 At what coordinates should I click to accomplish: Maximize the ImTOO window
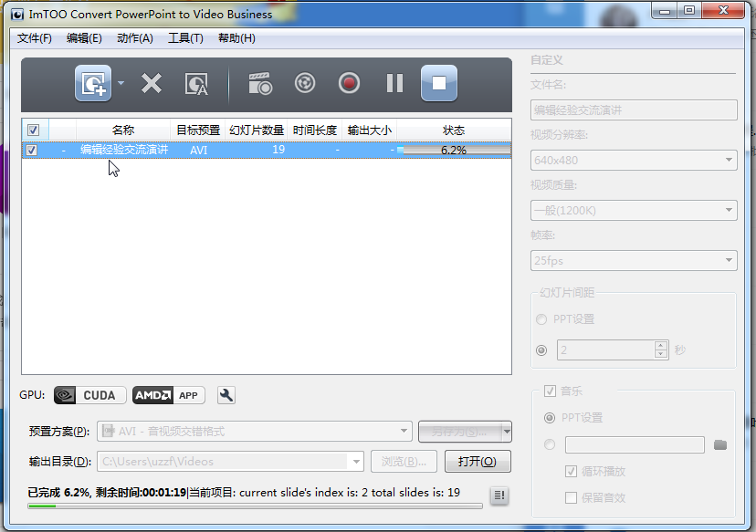click(x=689, y=11)
